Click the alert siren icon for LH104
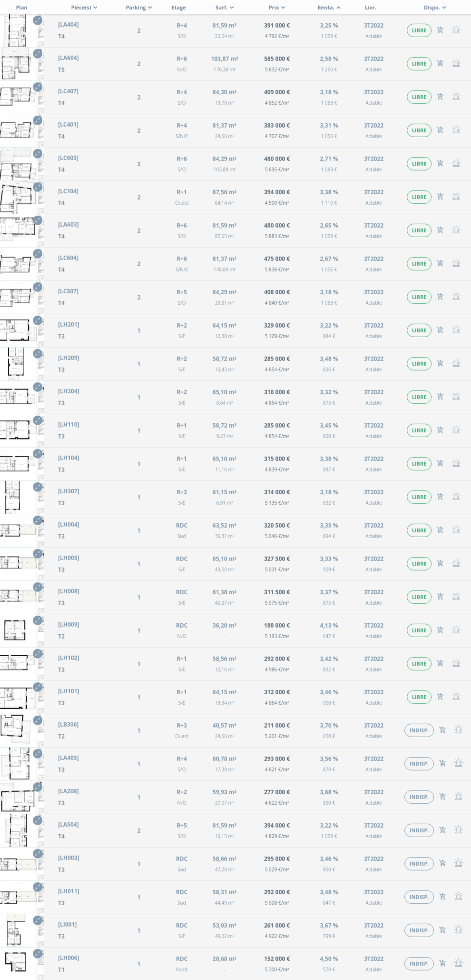This screenshot has height=980, width=471. [x=456, y=463]
